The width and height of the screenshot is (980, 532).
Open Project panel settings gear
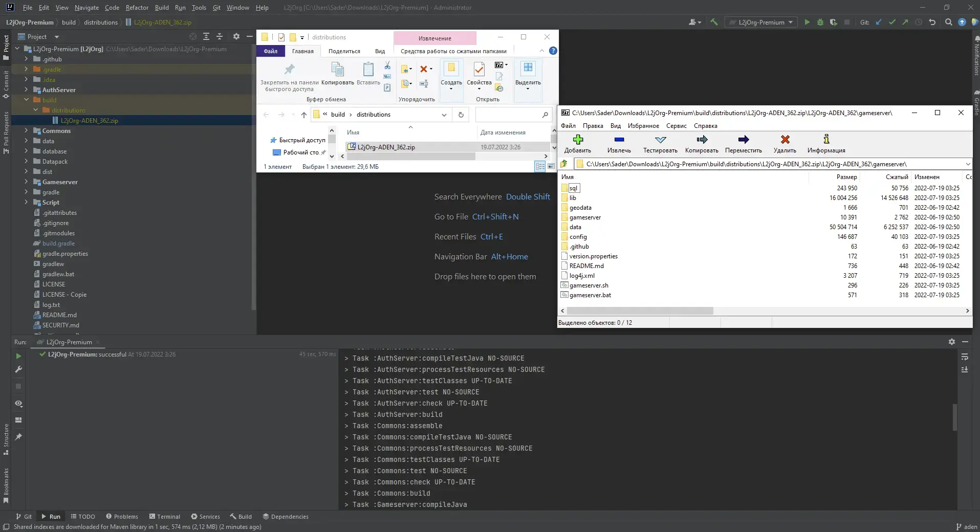tap(236, 36)
